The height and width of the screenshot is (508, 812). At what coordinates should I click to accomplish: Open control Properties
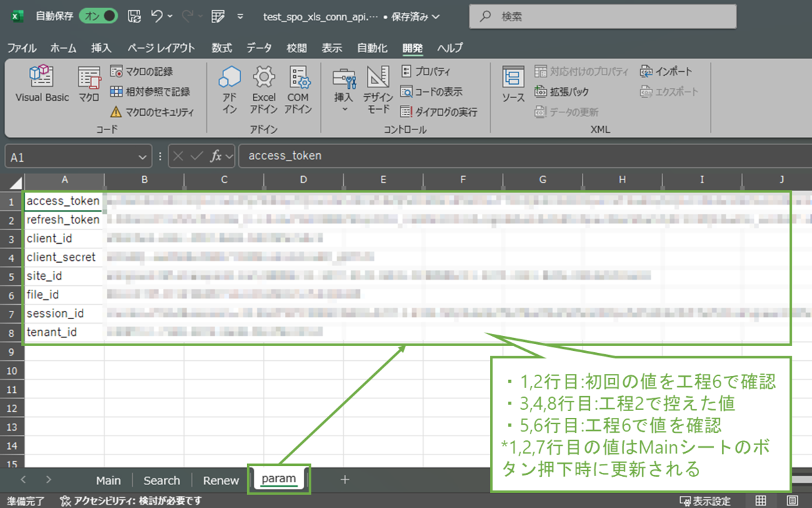426,71
